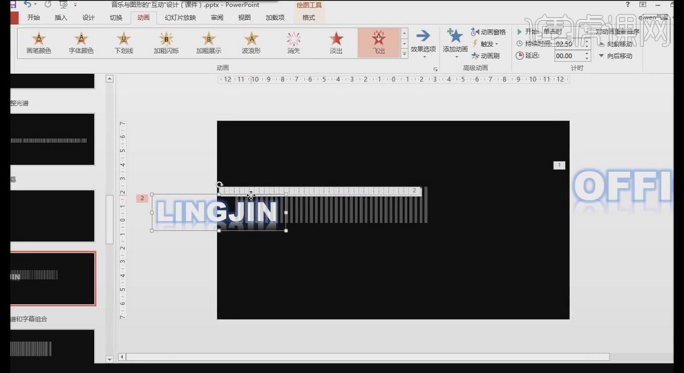
Task: Select the blank black slide thumbnail
Action: tap(52, 216)
